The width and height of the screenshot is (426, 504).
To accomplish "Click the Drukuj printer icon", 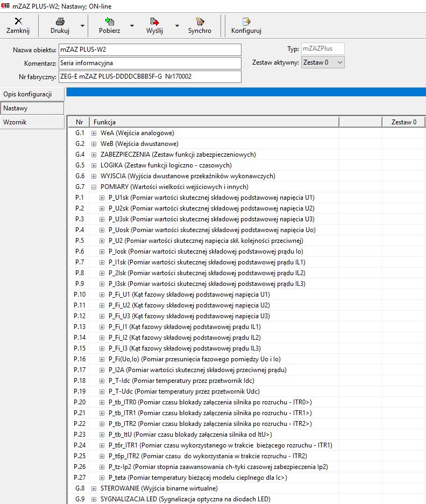I will click(60, 22).
